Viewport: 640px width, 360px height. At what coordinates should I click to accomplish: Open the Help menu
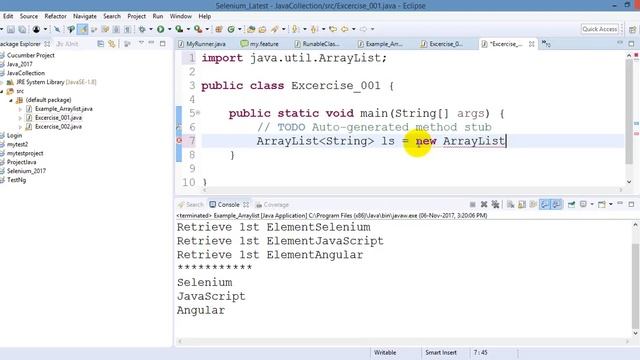click(x=204, y=16)
